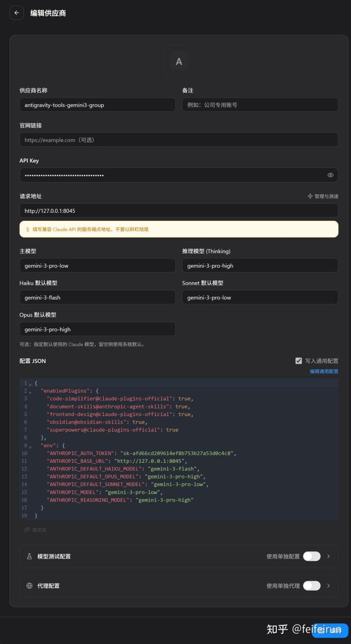Collapse the enabledPlugins JSON block
The width and height of the screenshot is (351, 644).
pos(30,391)
